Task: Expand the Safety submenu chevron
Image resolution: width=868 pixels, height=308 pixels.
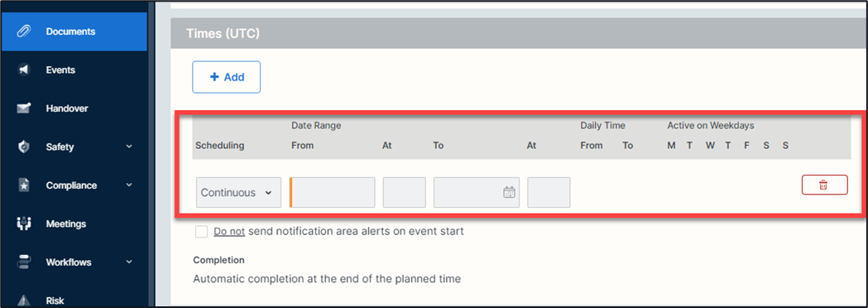Action: click(x=129, y=147)
